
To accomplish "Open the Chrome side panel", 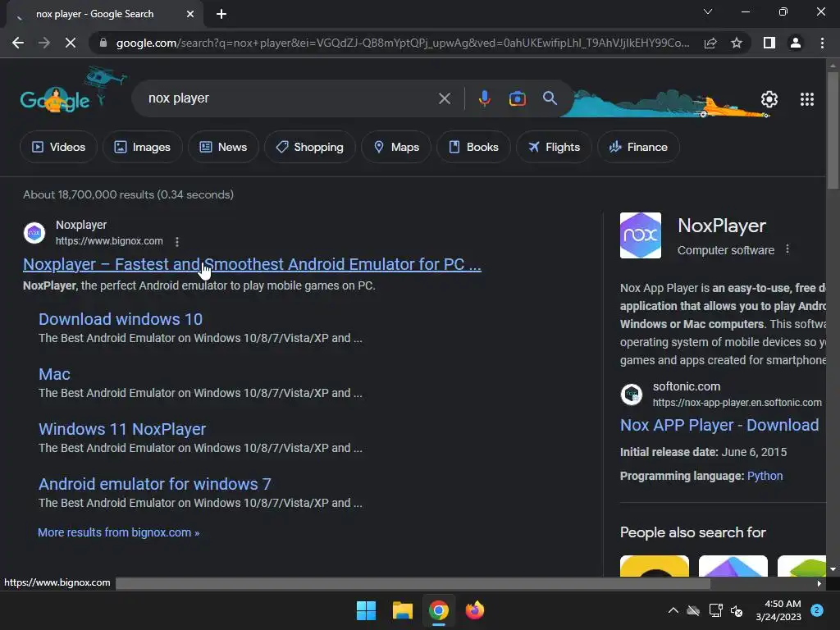I will 769,43.
